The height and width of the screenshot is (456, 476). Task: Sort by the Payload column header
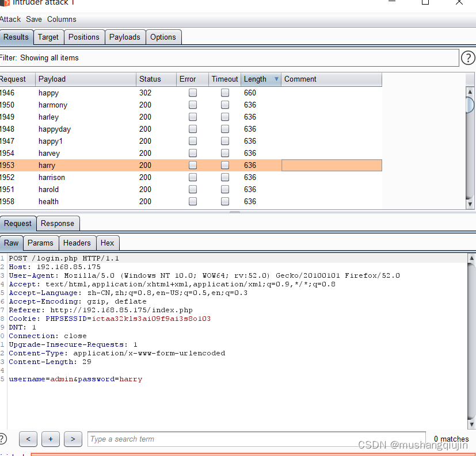pyautogui.click(x=86, y=79)
